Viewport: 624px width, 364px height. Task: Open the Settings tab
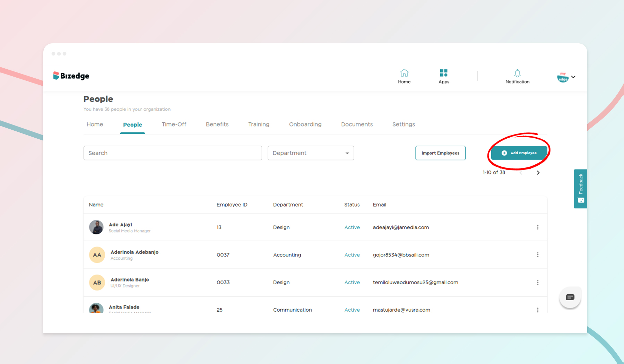403,124
